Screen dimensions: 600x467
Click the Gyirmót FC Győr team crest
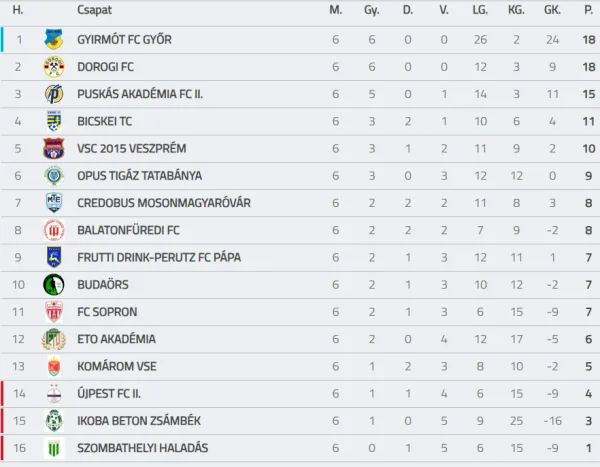[54, 39]
